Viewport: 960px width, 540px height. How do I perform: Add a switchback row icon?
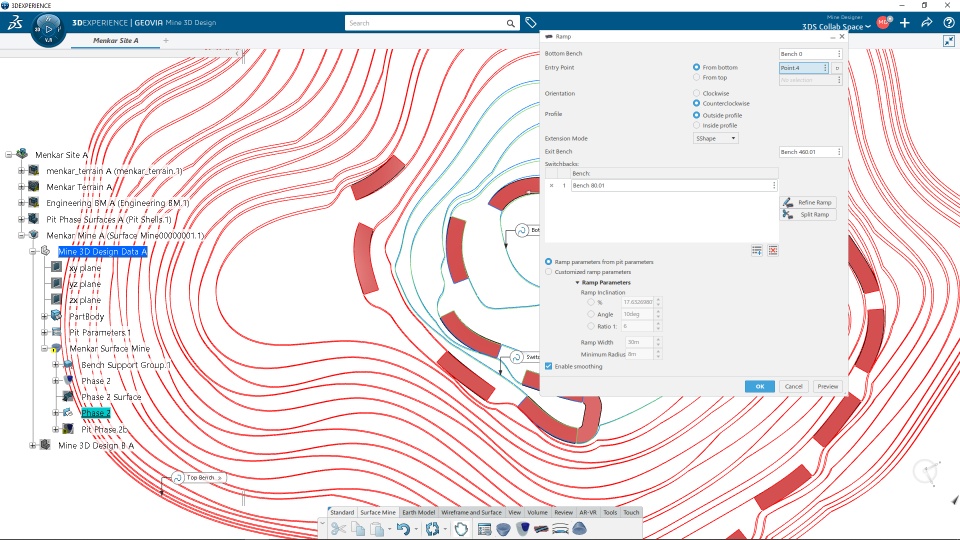(x=757, y=250)
